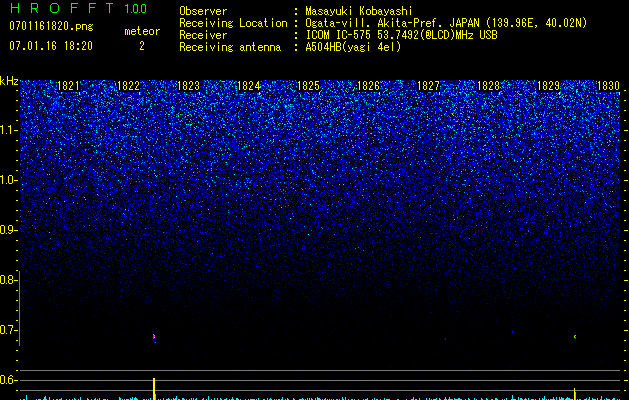The height and width of the screenshot is (400, 629).
Task: Click the Receiving antenna label
Action: [230, 47]
